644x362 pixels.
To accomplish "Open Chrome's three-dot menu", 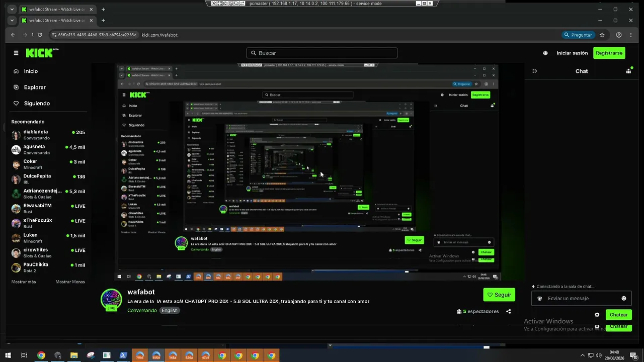I will click(x=632, y=35).
